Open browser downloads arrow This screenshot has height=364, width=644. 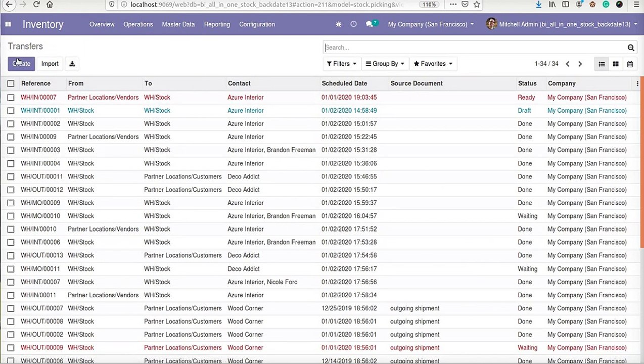click(538, 5)
